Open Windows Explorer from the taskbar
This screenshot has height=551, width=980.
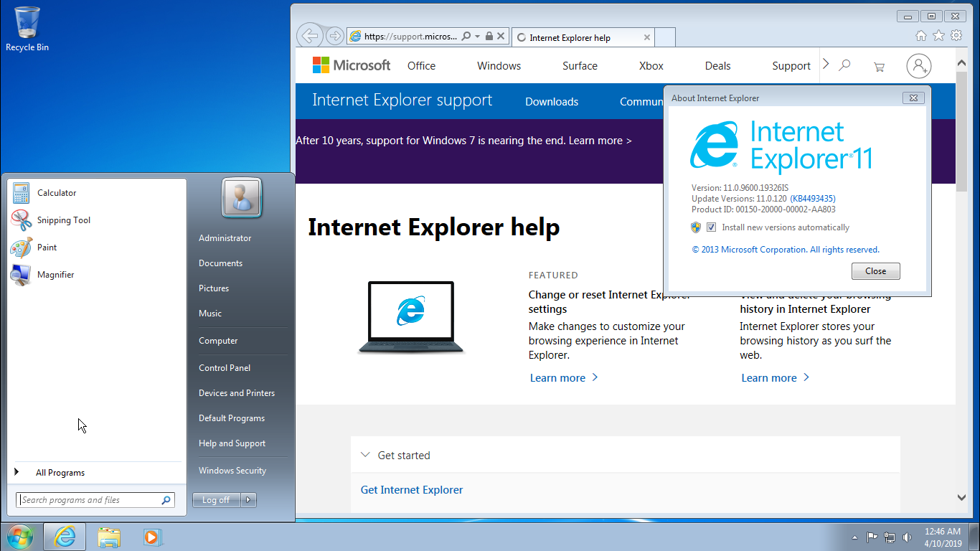(x=109, y=537)
